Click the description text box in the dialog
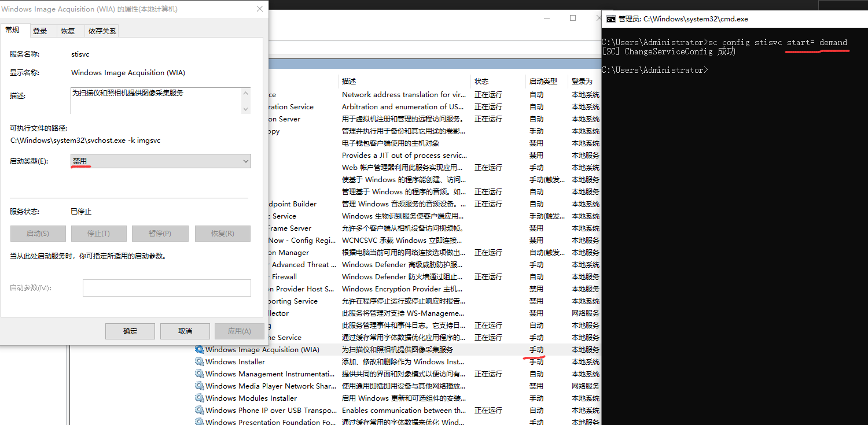Screen dimensions: 868x425 point(156,101)
